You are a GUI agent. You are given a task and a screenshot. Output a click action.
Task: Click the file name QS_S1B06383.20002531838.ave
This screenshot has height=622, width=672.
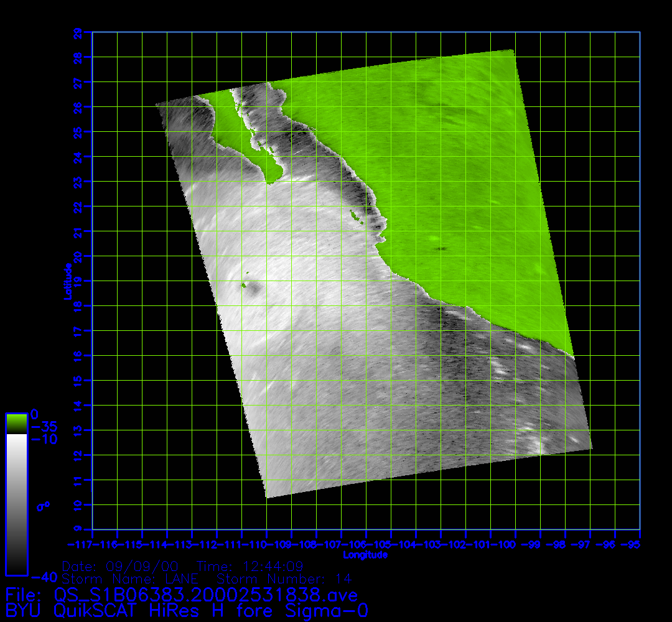205,595
